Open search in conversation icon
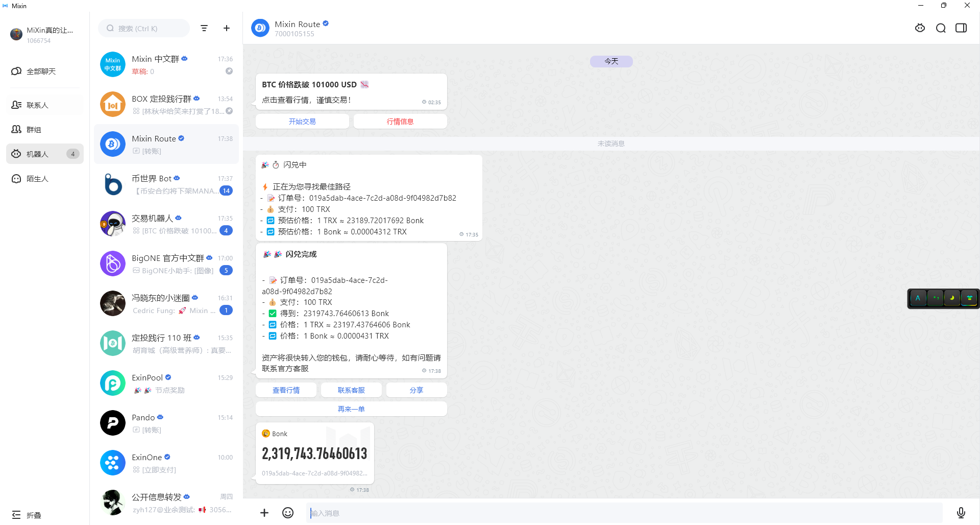Image resolution: width=980 pixels, height=525 pixels. click(941, 28)
